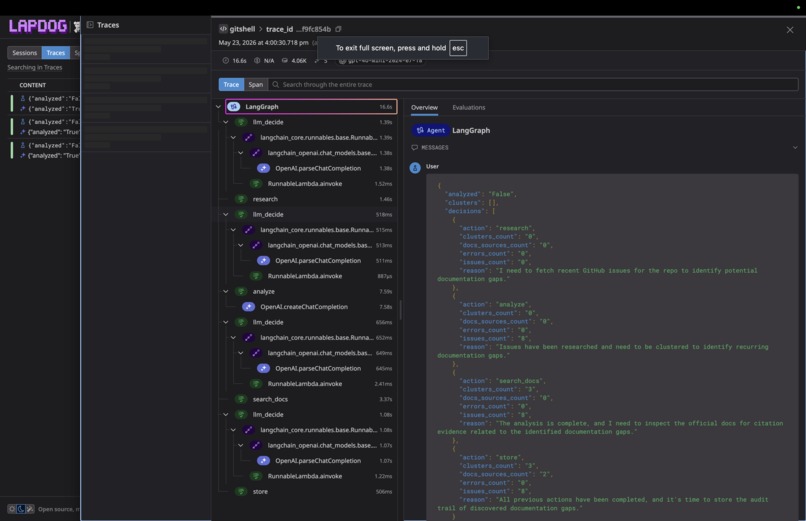Click the icon of llm_decide 1.39s span

pyautogui.click(x=241, y=122)
